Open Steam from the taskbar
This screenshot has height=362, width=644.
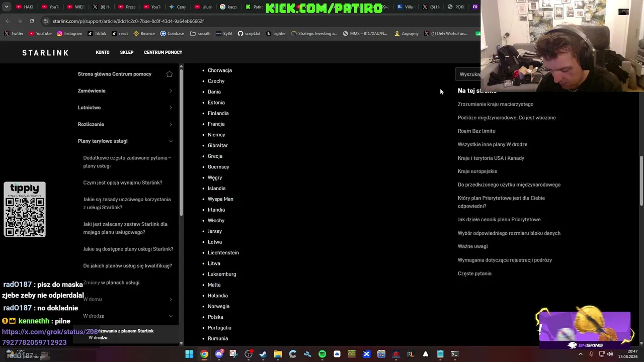click(263, 354)
